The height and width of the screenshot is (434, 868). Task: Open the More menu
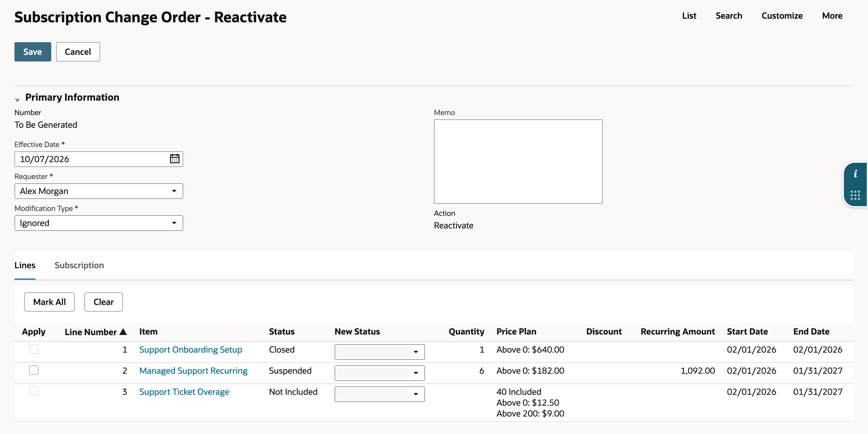point(832,16)
